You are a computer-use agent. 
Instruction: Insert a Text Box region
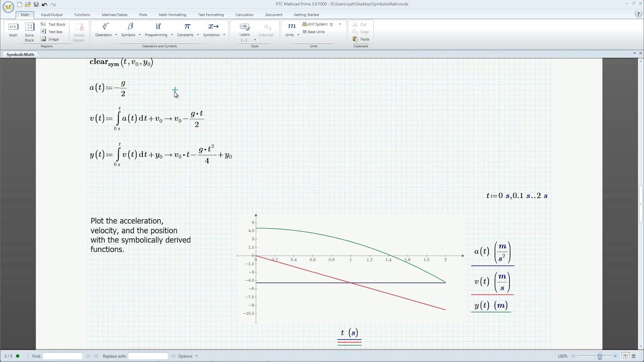coord(51,32)
